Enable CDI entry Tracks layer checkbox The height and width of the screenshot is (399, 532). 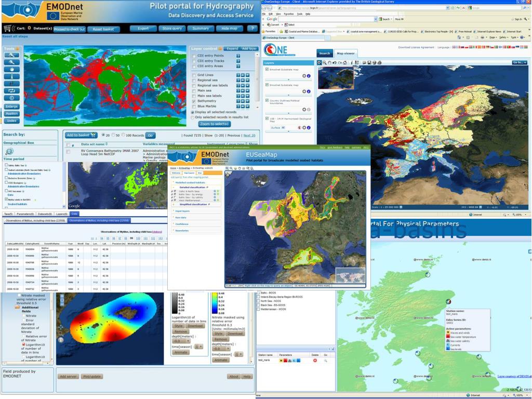(x=194, y=61)
